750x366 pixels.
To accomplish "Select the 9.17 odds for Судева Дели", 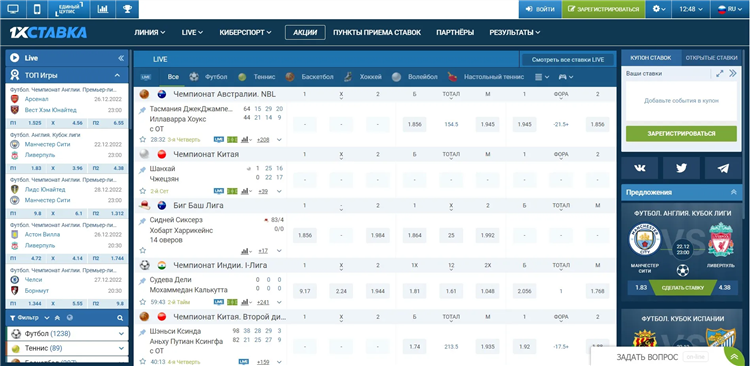I will [305, 291].
